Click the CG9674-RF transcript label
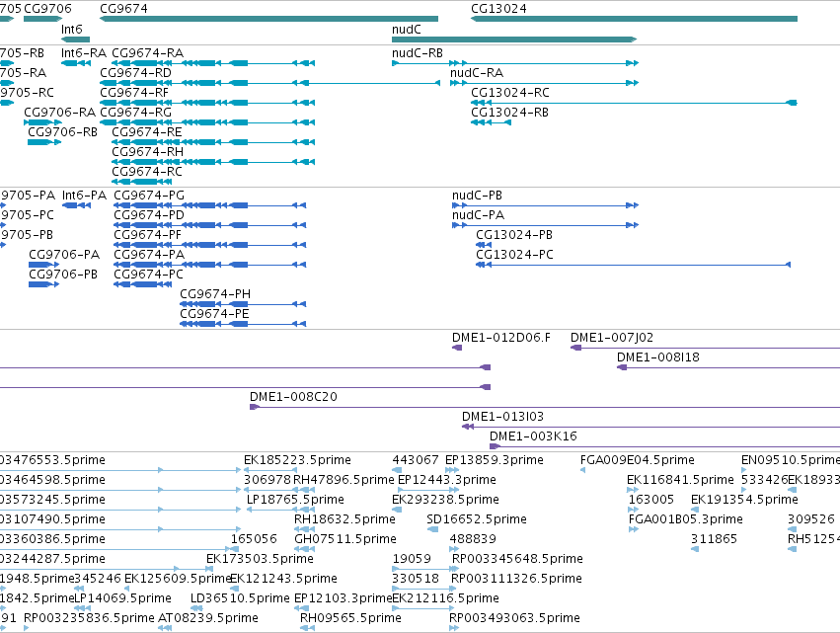The image size is (840, 633). (134, 93)
